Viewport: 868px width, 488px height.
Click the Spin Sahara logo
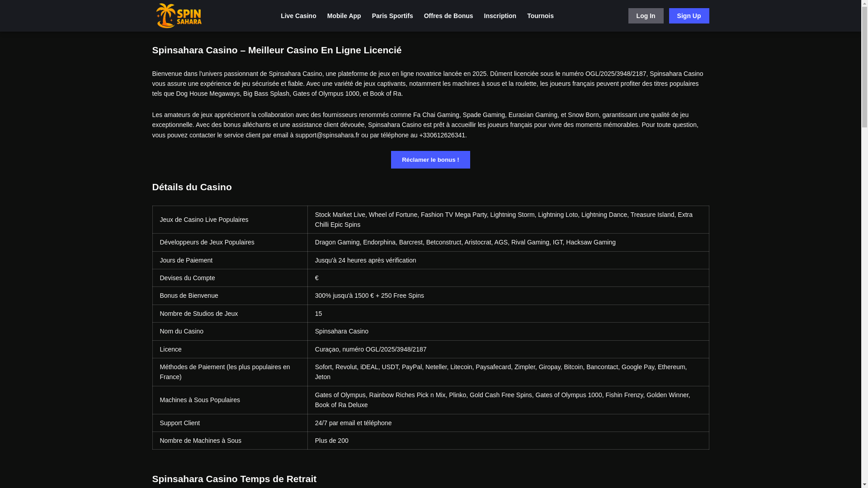[x=179, y=16]
